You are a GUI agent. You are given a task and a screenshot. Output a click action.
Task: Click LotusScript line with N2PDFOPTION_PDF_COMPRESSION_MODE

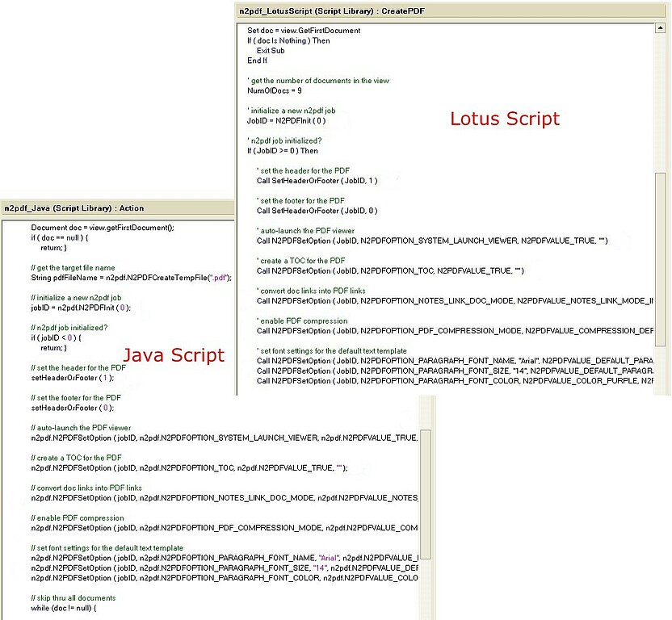(455, 331)
